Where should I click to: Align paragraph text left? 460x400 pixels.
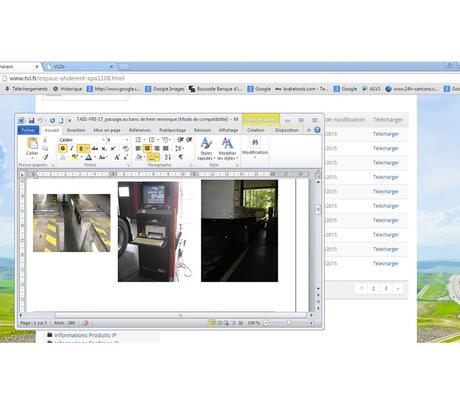pos(138,148)
